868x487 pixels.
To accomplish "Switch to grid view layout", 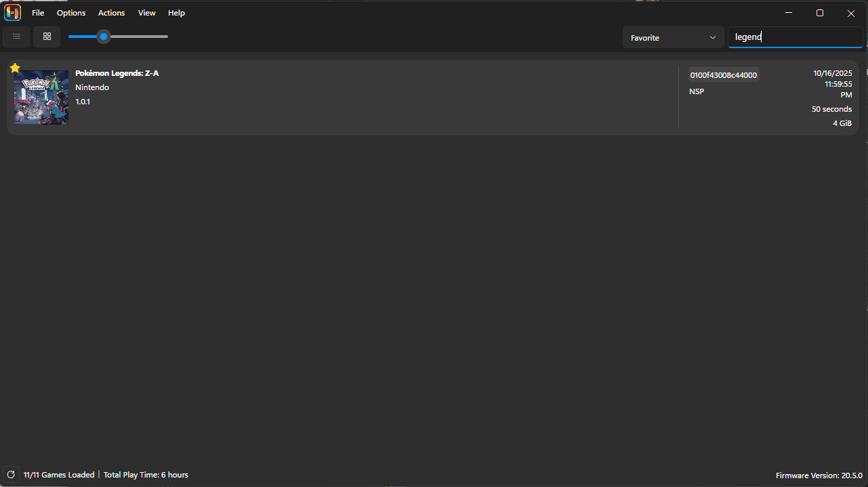I will [47, 37].
